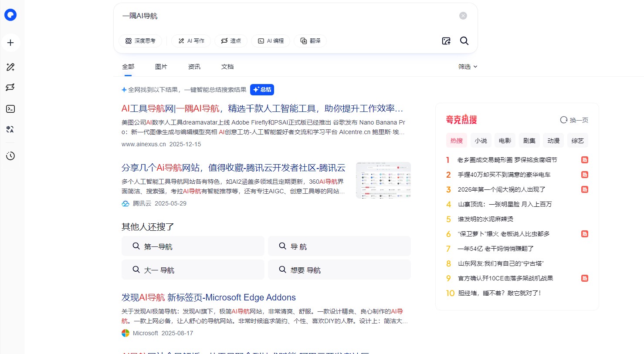Select the 电影 tab in 夸克热搜
644x354 pixels.
[505, 140]
